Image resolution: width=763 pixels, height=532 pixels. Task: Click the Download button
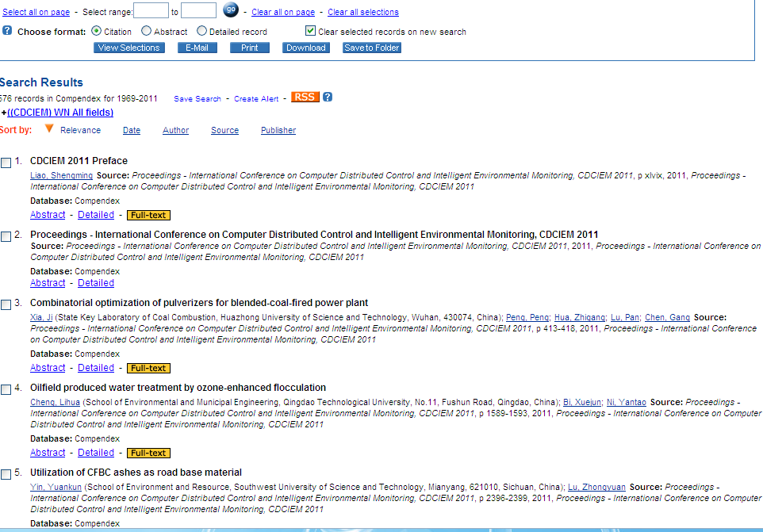pyautogui.click(x=306, y=48)
